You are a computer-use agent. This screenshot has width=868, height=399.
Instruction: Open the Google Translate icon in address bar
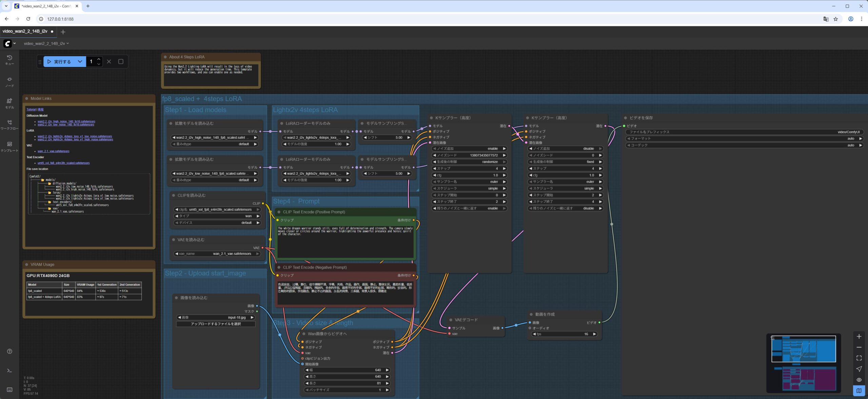[826, 19]
